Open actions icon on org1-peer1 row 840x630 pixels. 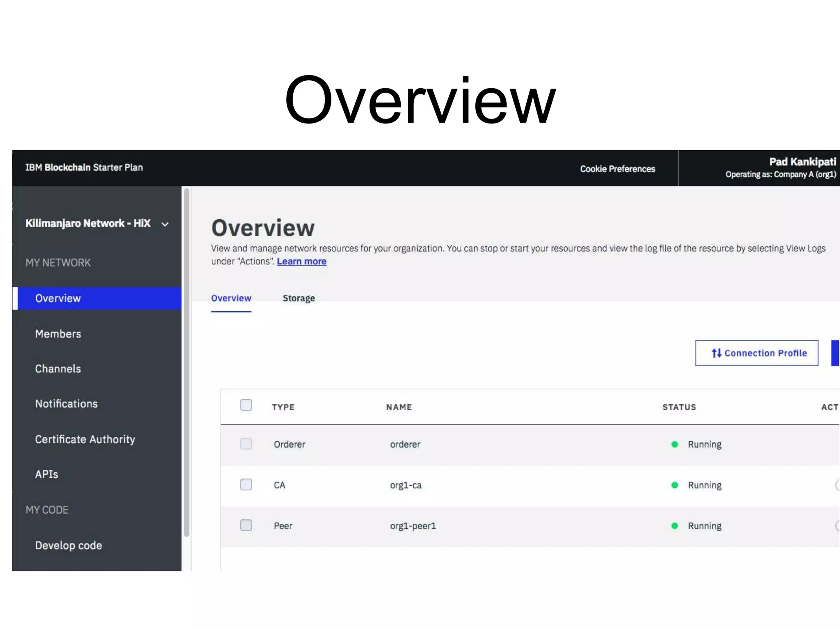[837, 526]
